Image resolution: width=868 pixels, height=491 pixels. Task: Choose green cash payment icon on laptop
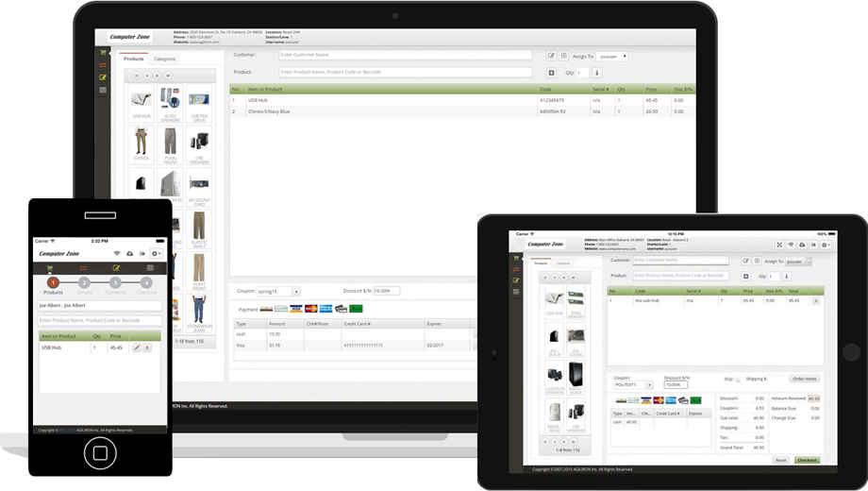[356, 309]
